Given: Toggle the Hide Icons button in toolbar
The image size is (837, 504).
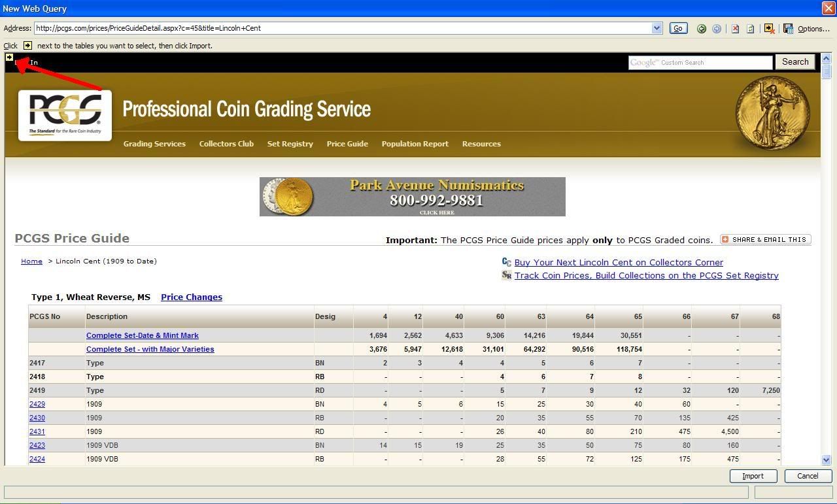Looking at the screenshot, I should point(770,29).
